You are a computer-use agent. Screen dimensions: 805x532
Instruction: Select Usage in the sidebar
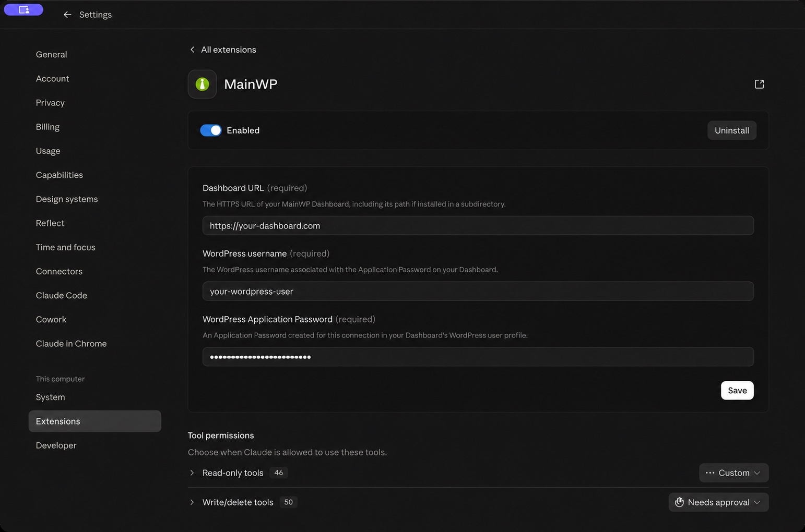pos(48,151)
